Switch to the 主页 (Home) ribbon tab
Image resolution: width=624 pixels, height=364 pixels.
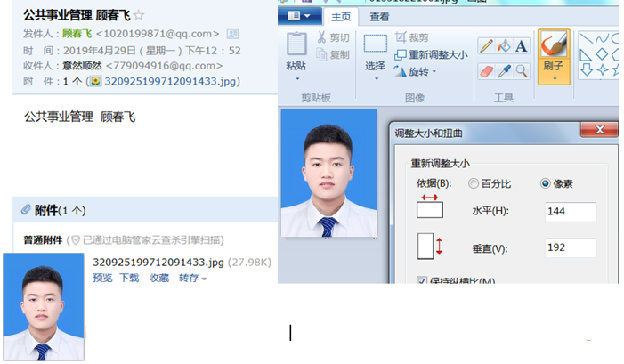click(x=340, y=16)
